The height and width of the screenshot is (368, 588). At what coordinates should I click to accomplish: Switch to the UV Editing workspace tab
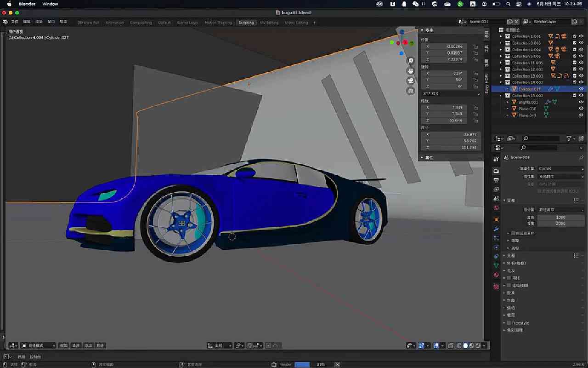(269, 23)
